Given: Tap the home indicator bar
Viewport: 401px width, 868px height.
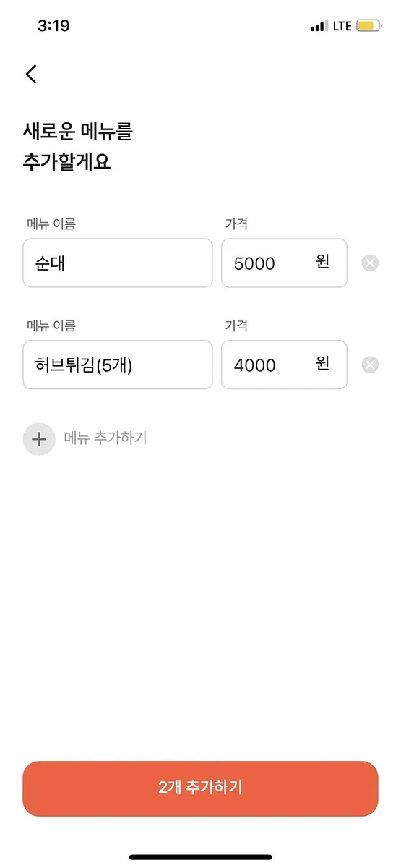Looking at the screenshot, I should [x=201, y=857].
